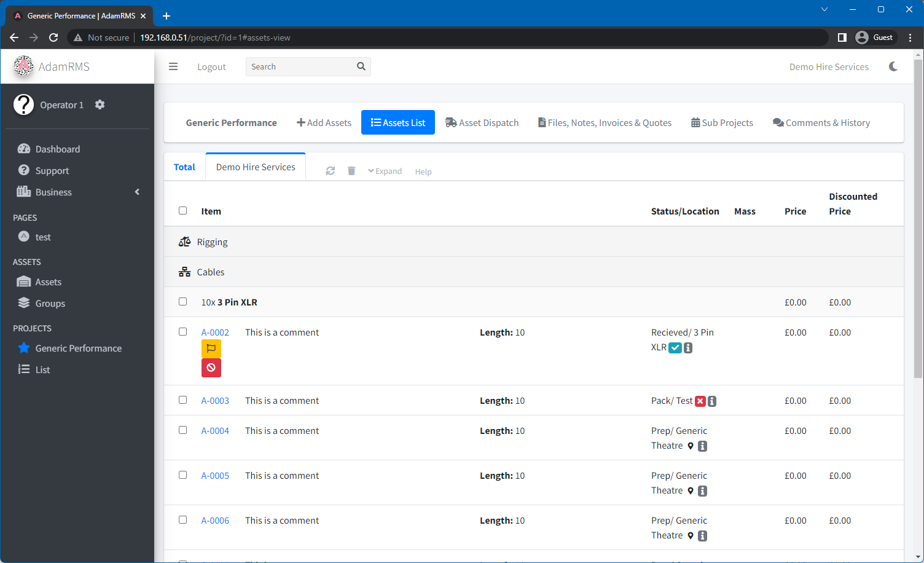Select the 10x 3 Pin XLR checkbox
Screen dimensions: 924x563
pyautogui.click(x=182, y=302)
